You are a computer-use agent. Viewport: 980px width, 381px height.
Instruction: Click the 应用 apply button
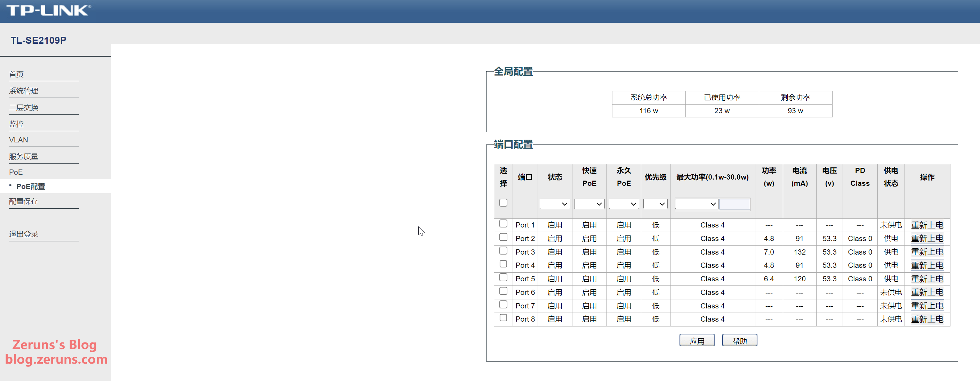pyautogui.click(x=697, y=340)
